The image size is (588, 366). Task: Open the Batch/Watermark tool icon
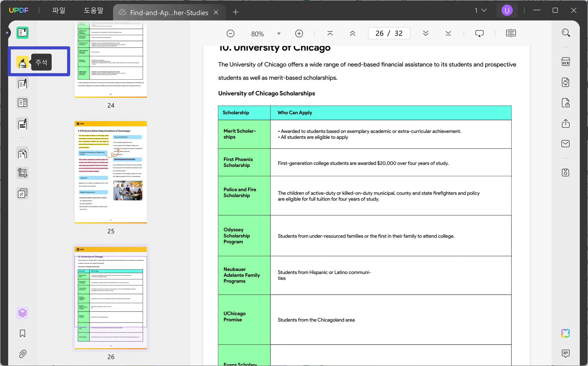23,193
